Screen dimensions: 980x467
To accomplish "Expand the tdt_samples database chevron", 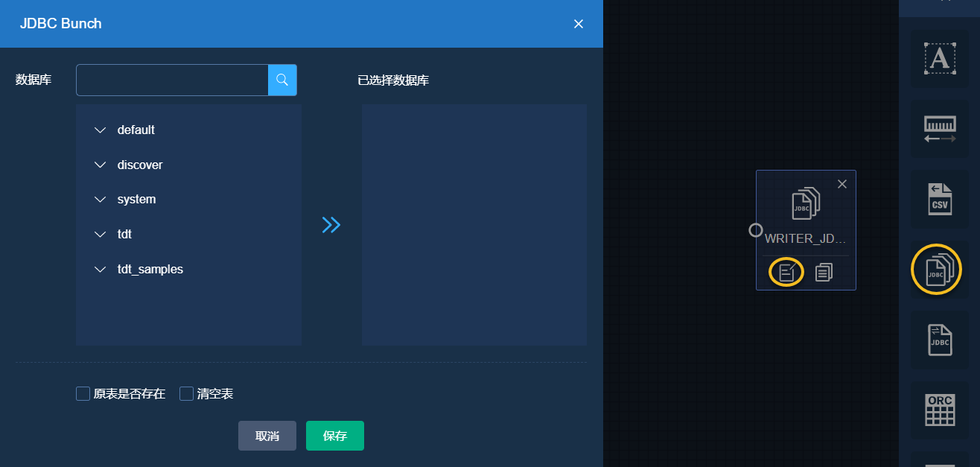I will click(101, 269).
